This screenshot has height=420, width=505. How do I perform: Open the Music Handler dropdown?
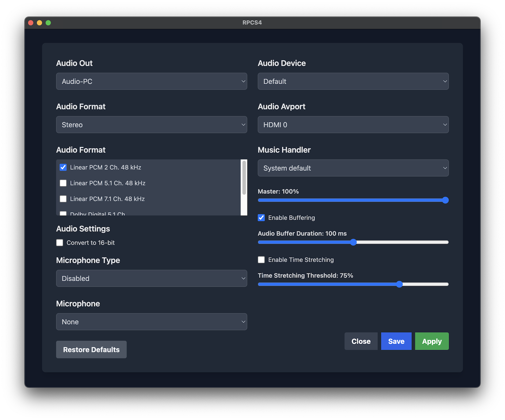point(353,168)
